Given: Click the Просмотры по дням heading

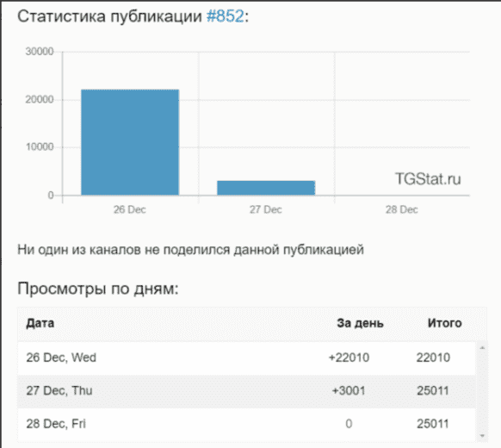Looking at the screenshot, I should tap(98, 289).
